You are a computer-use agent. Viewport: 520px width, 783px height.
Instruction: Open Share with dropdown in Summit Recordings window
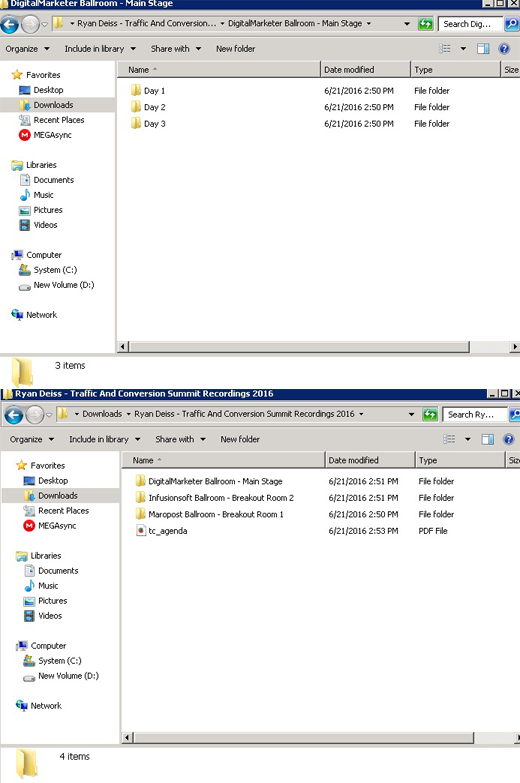click(180, 439)
